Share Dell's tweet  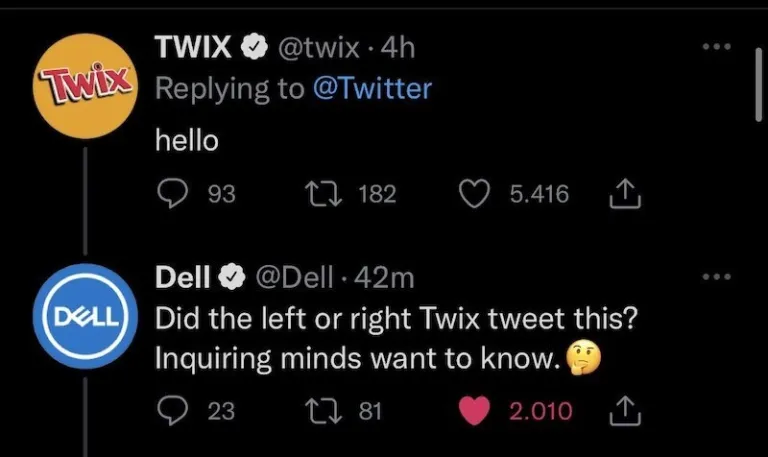tap(623, 410)
